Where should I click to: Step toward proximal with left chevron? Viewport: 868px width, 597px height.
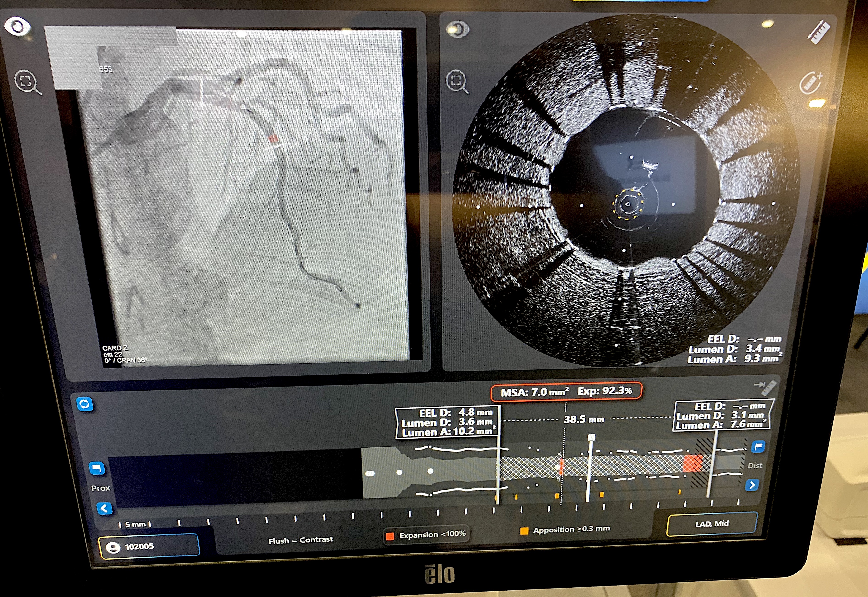point(104,509)
